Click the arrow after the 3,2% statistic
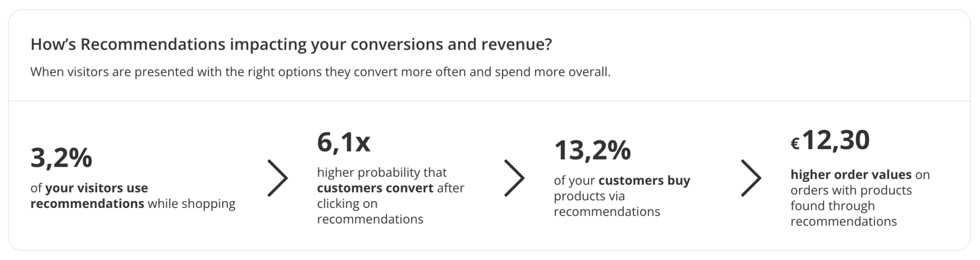The width and height of the screenshot is (980, 260). (278, 178)
